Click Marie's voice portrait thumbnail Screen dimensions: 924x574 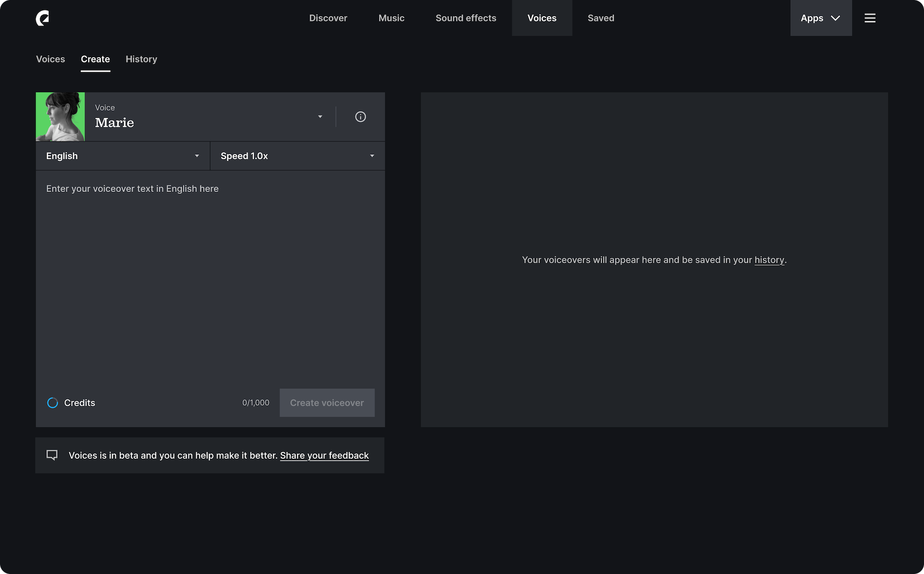tap(60, 117)
